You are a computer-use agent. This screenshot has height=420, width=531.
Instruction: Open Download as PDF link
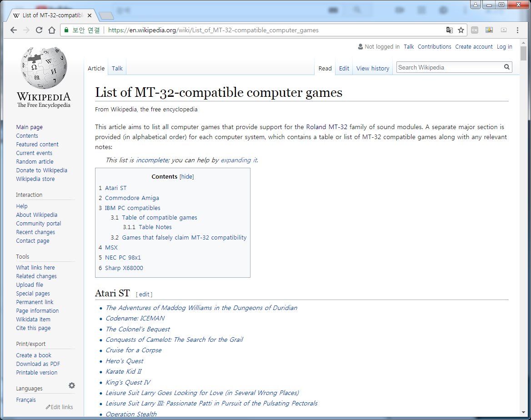tap(38, 364)
